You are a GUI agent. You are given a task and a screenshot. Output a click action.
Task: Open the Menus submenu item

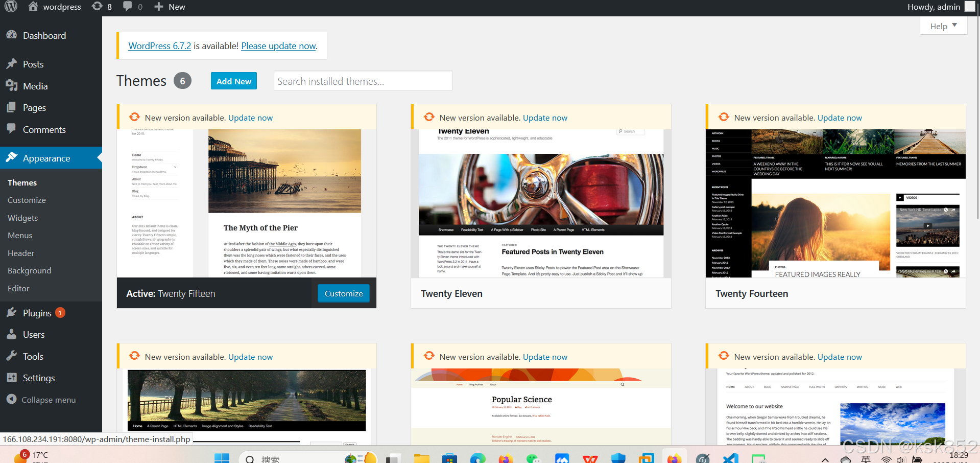[x=20, y=235]
